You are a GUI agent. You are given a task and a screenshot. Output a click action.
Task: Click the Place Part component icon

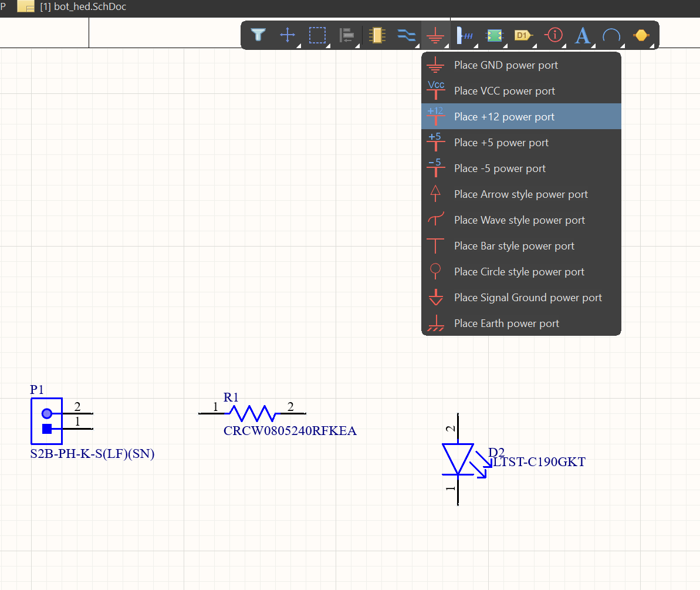coord(377,35)
